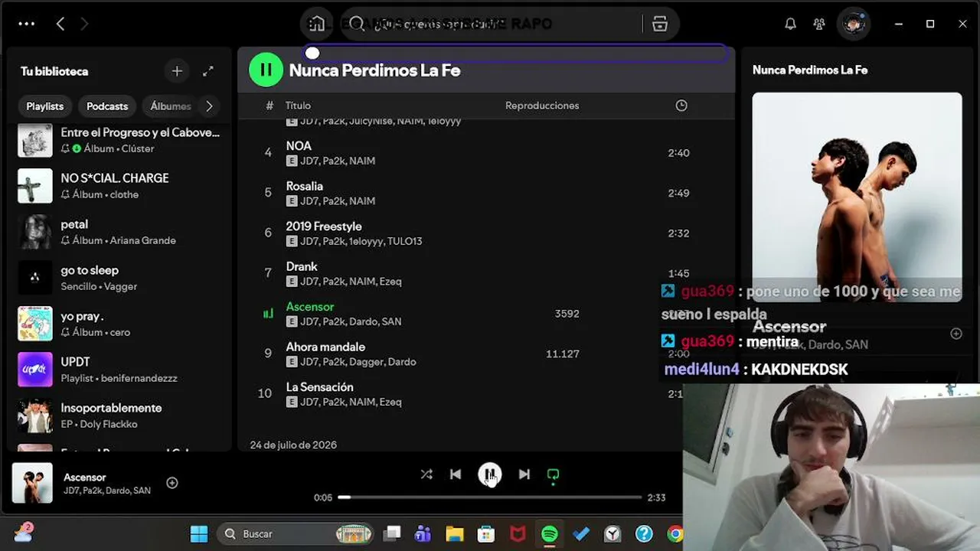The image size is (980, 551).
Task: Open Entre el Progreso album in library
Action: (x=120, y=140)
